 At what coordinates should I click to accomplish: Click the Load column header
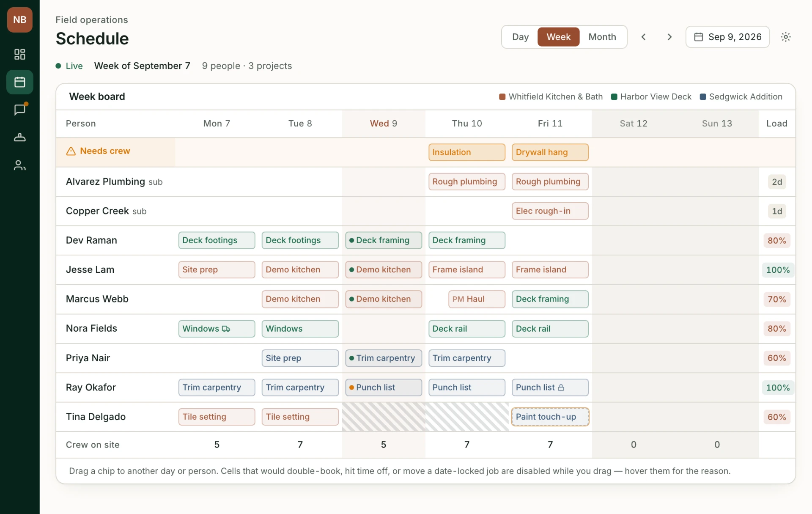click(x=777, y=124)
